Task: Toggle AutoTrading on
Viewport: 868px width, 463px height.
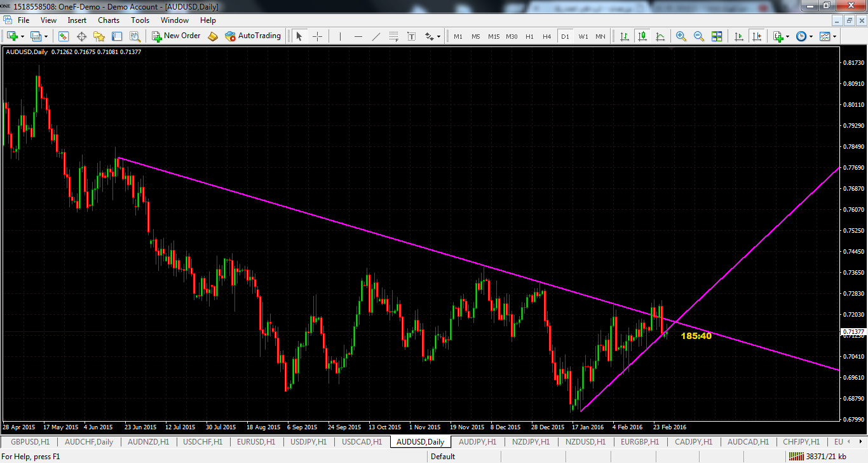Action: pos(253,36)
